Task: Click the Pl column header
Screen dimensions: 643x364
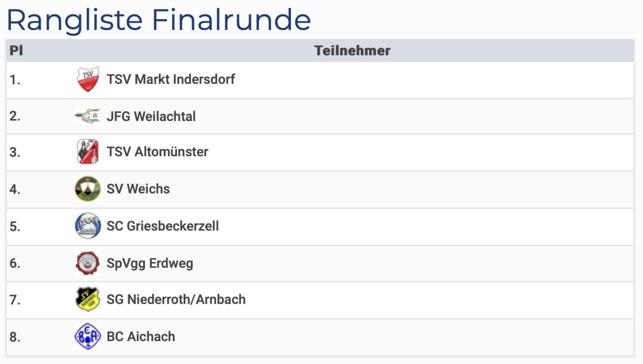Action: tap(16, 51)
